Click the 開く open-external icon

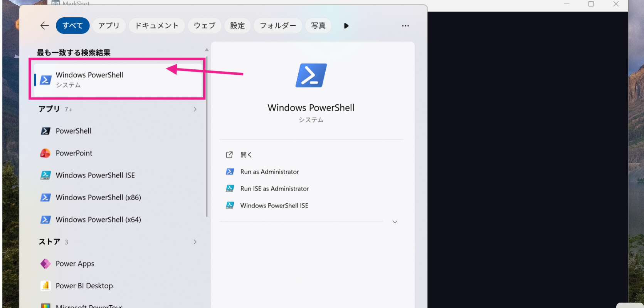click(229, 155)
